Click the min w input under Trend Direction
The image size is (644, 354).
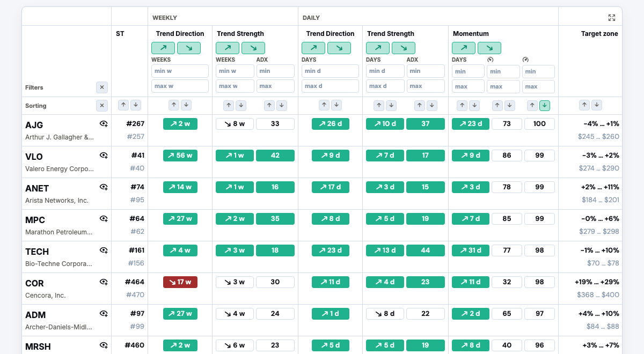tap(180, 71)
